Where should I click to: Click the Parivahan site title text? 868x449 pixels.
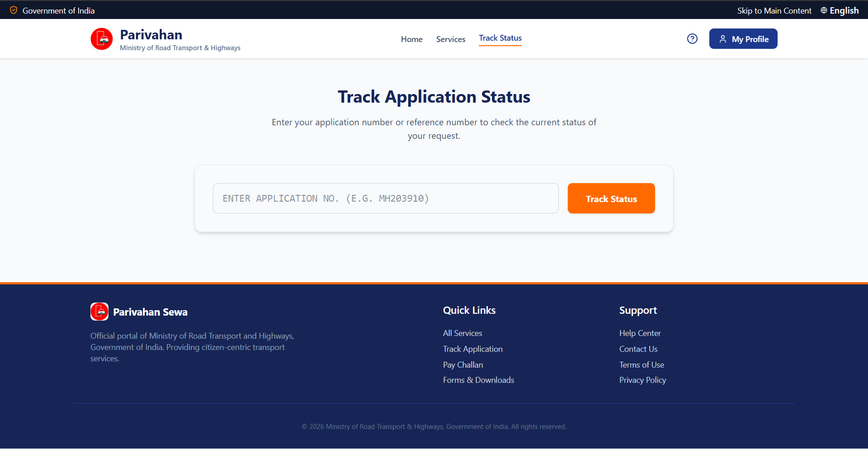point(151,35)
